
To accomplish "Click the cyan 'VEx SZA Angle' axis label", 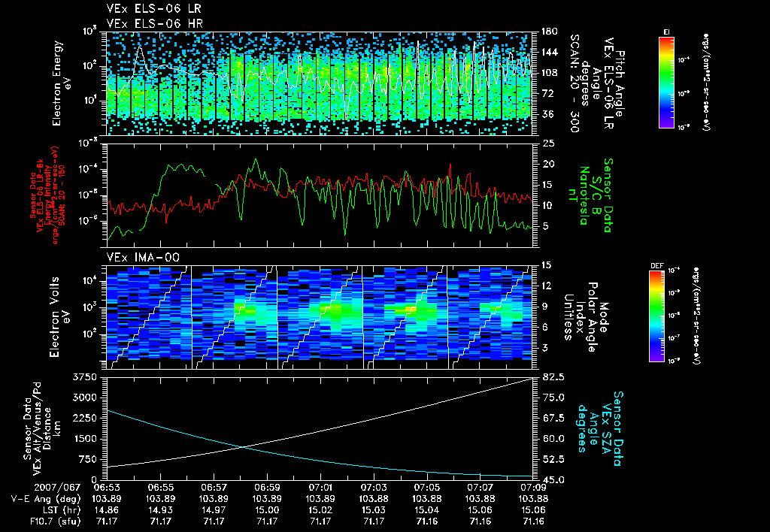I will (600, 428).
